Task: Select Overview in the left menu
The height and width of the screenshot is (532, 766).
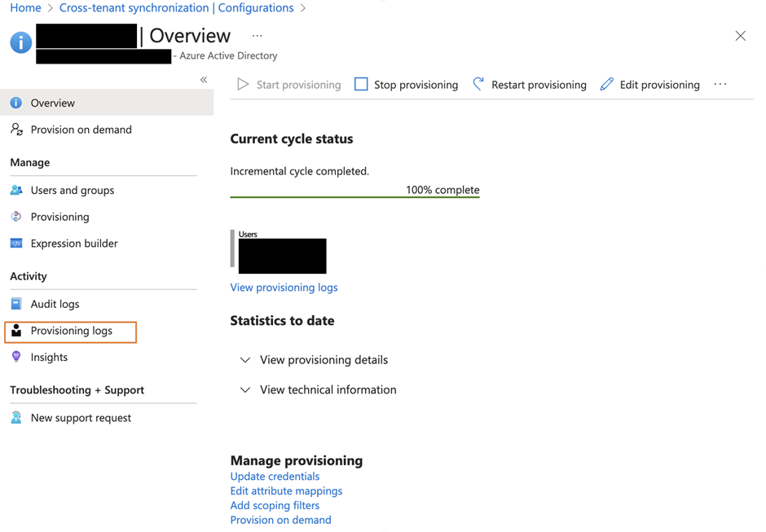Action: [107, 103]
